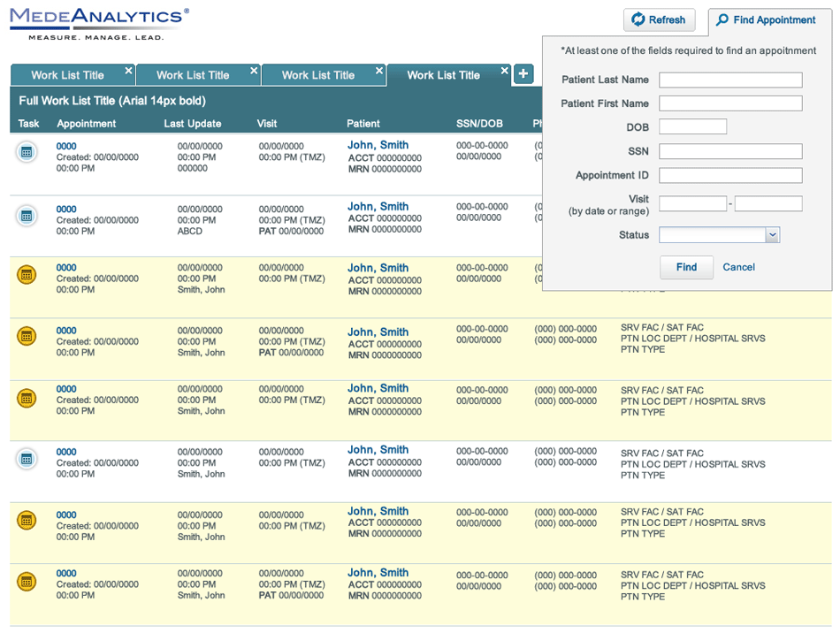Click the yellow task icon in the third row
Image resolution: width=840 pixels, height=633 pixels.
click(x=27, y=274)
